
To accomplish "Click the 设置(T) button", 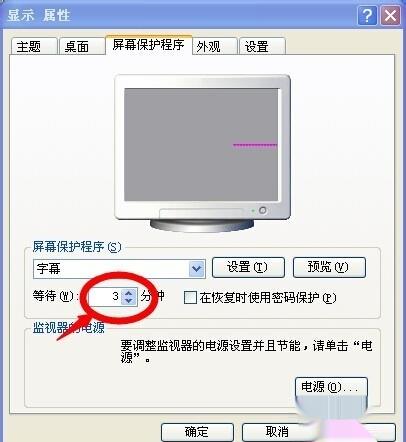I will (x=248, y=267).
